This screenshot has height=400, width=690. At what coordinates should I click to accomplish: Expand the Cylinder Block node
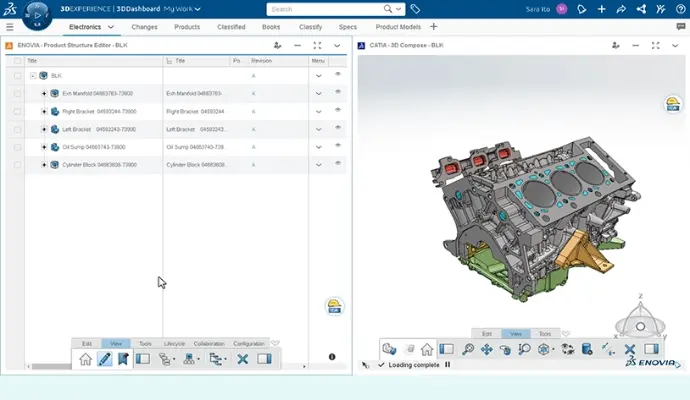[44, 165]
